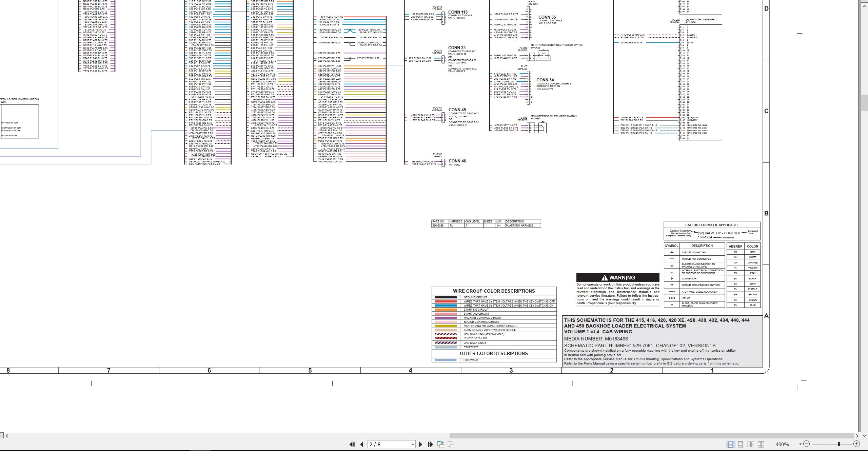Image resolution: width=868 pixels, height=451 pixels.
Task: Click the CONN 45 label
Action: pos(457,110)
